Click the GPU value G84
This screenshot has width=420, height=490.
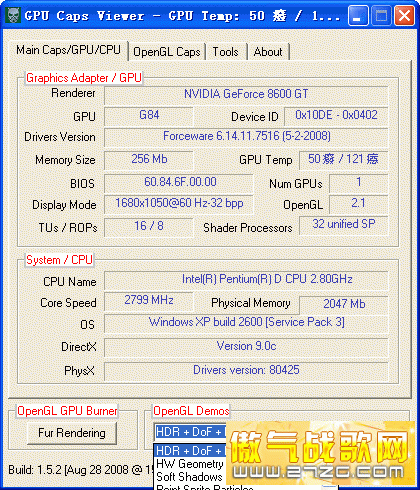point(149,116)
